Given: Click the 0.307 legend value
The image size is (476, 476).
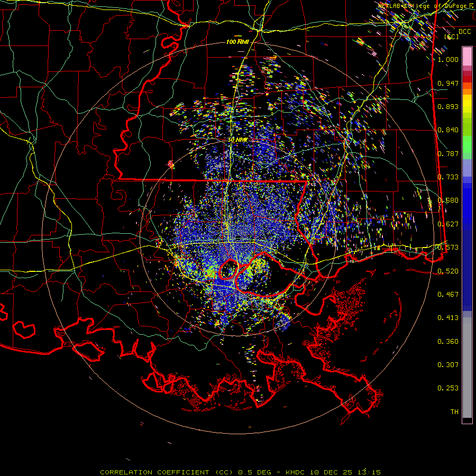Looking at the screenshot, I should (x=448, y=365).
